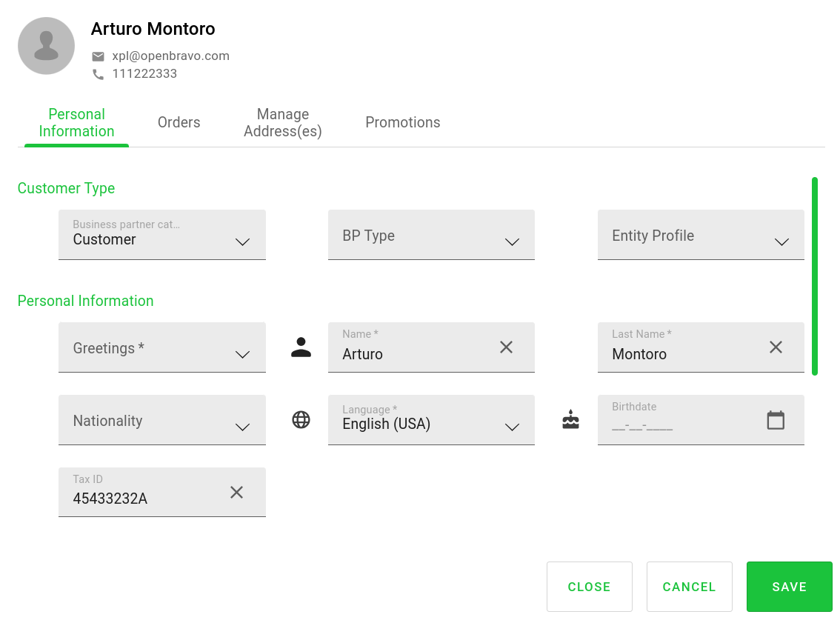Clear the Last Name field

tap(776, 347)
